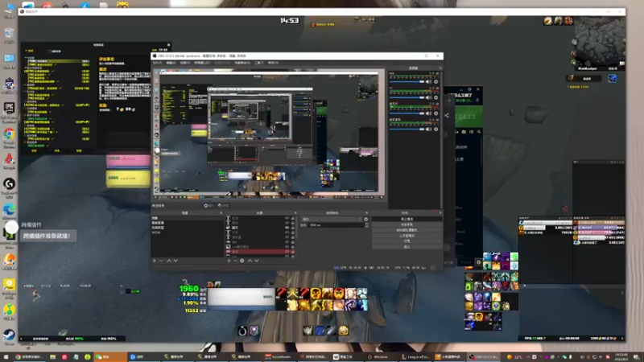Mute the second audio mixer channel speaker
Viewport: 644px width, 362px height.
click(429, 97)
